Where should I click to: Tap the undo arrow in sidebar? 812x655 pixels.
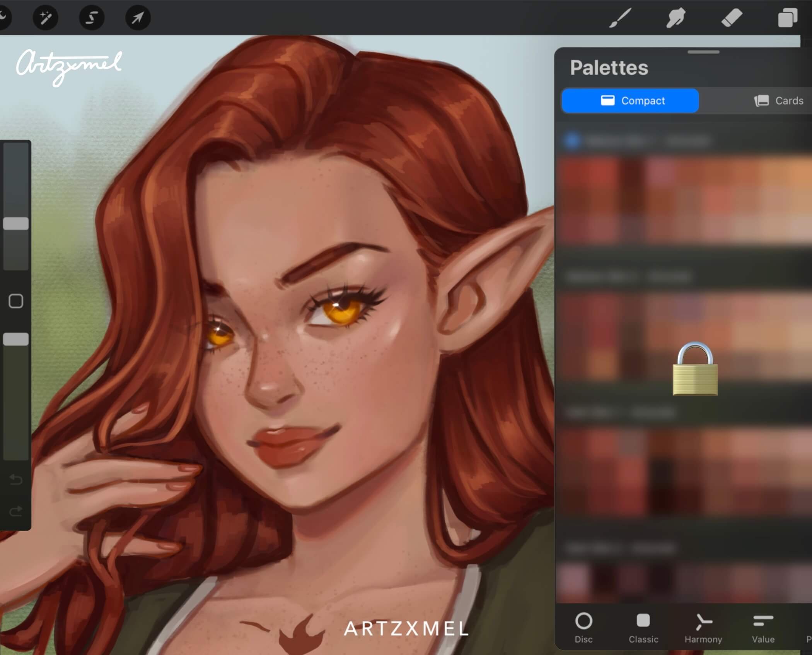pyautogui.click(x=16, y=480)
